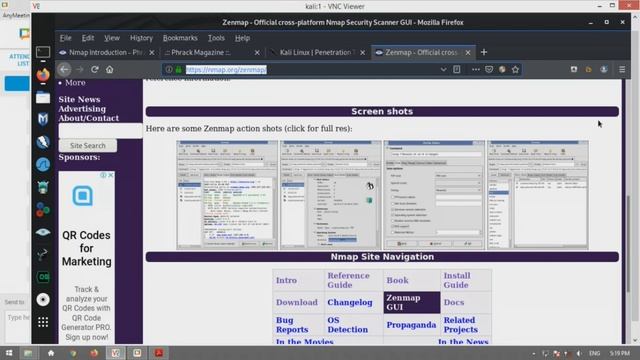
Task: Open the Tools menu
Action: click(216, 38)
